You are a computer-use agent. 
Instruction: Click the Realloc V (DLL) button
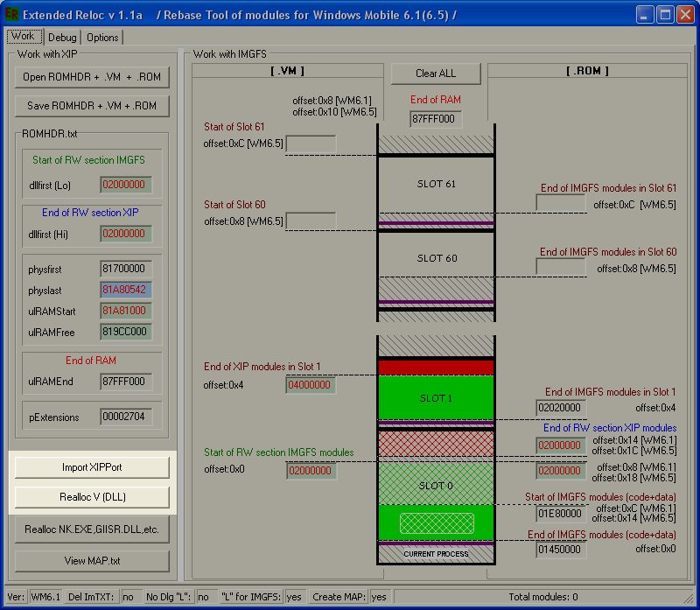coord(92,497)
